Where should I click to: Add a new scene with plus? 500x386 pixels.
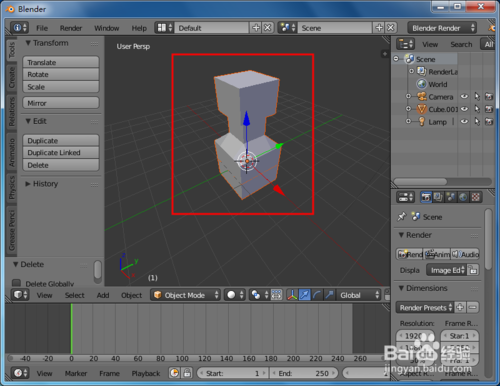pyautogui.click(x=379, y=28)
